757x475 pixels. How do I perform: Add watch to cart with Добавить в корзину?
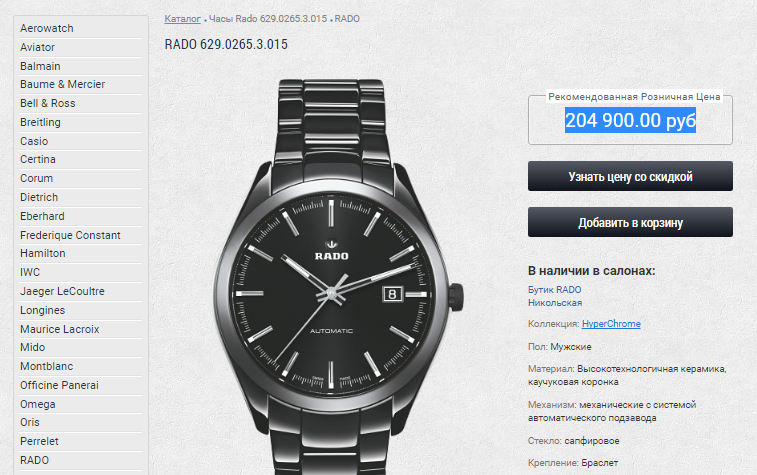click(630, 222)
